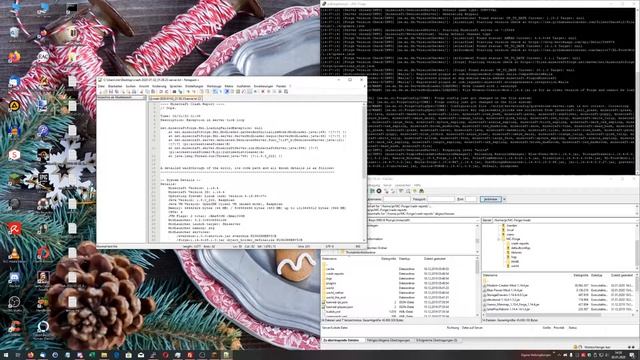Click the UTF-8 encoding in Notepad++ status bar
The height and width of the screenshot is (360, 640).
click(331, 247)
